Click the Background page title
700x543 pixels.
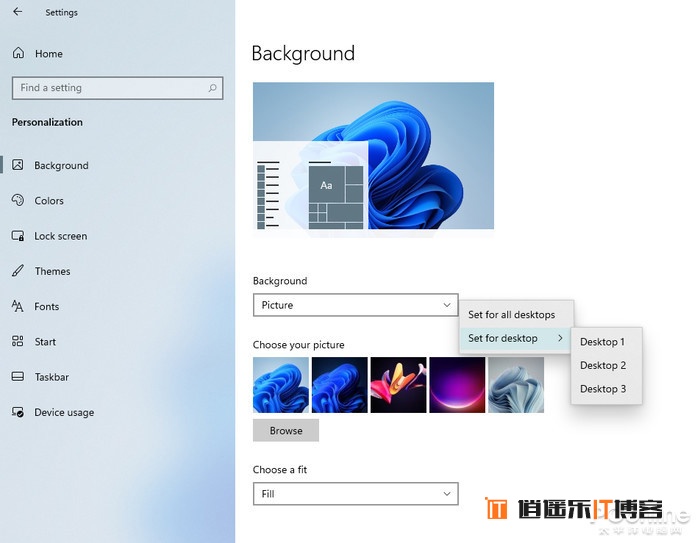coord(303,54)
